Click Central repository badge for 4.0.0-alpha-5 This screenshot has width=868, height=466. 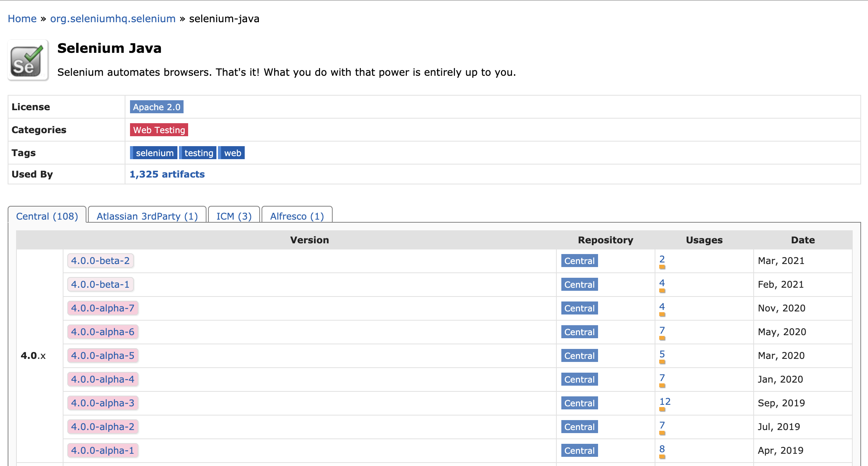click(579, 356)
